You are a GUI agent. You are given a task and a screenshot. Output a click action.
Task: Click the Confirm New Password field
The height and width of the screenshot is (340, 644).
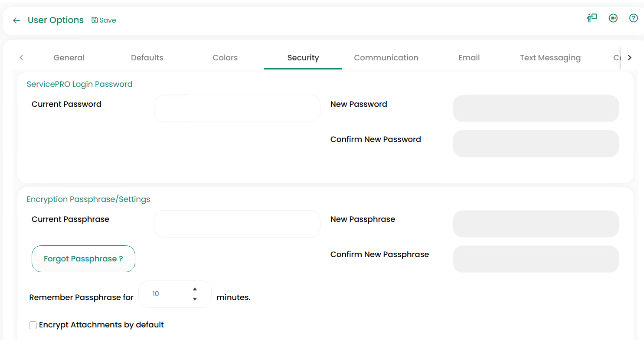click(x=536, y=144)
